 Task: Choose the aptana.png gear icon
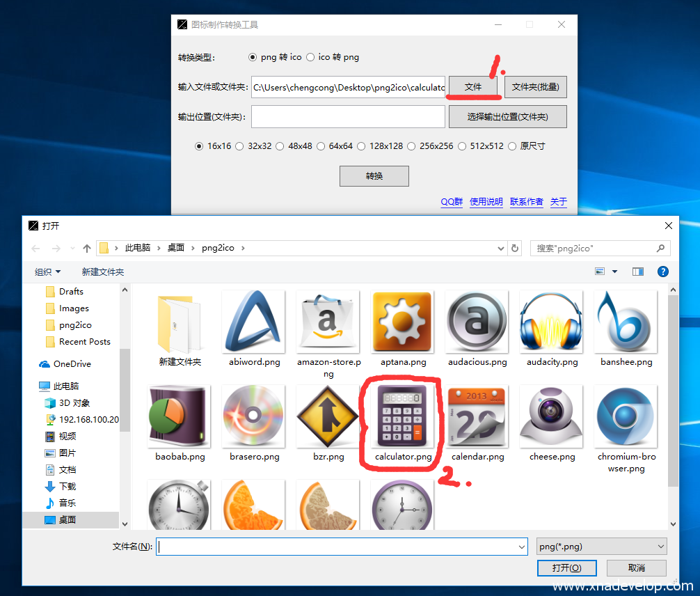[403, 322]
